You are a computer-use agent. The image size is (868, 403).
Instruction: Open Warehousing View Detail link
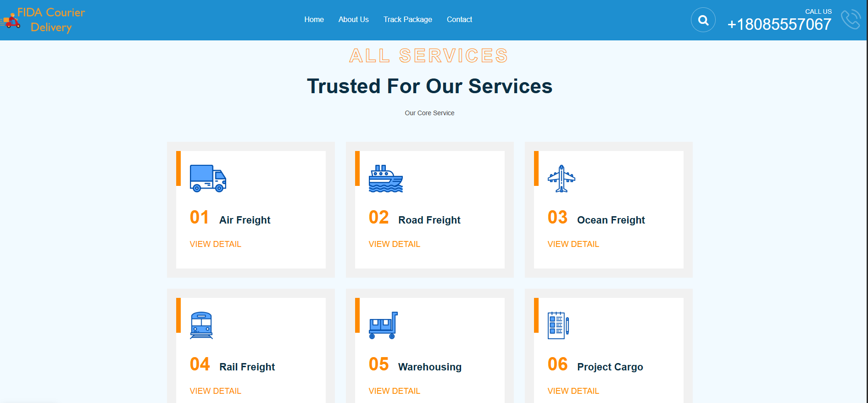(394, 391)
